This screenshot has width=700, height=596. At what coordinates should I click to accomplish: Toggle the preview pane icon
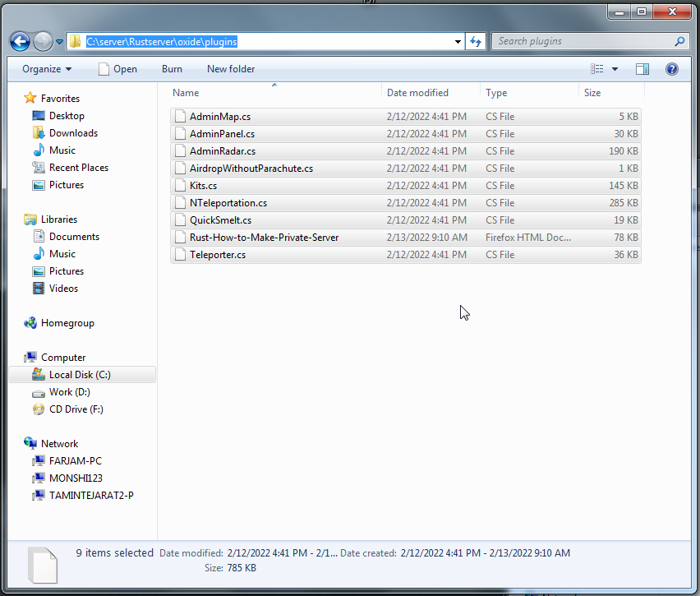coord(642,69)
